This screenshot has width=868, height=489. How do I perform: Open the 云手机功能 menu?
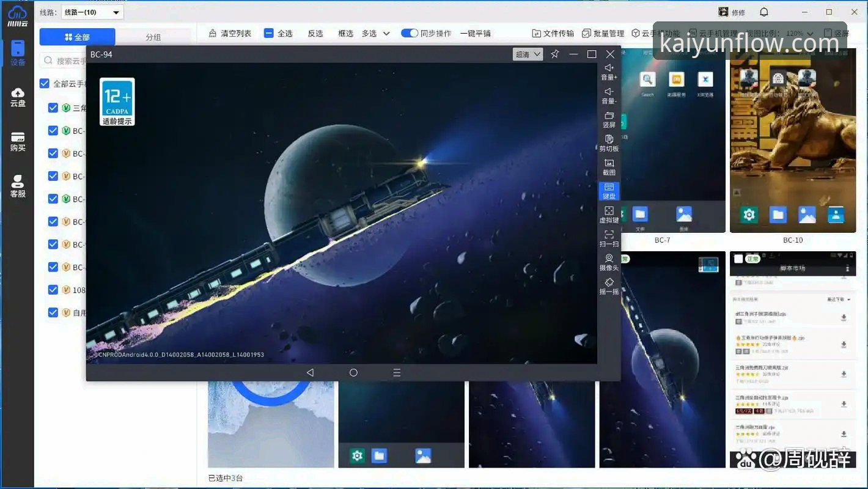pos(656,33)
